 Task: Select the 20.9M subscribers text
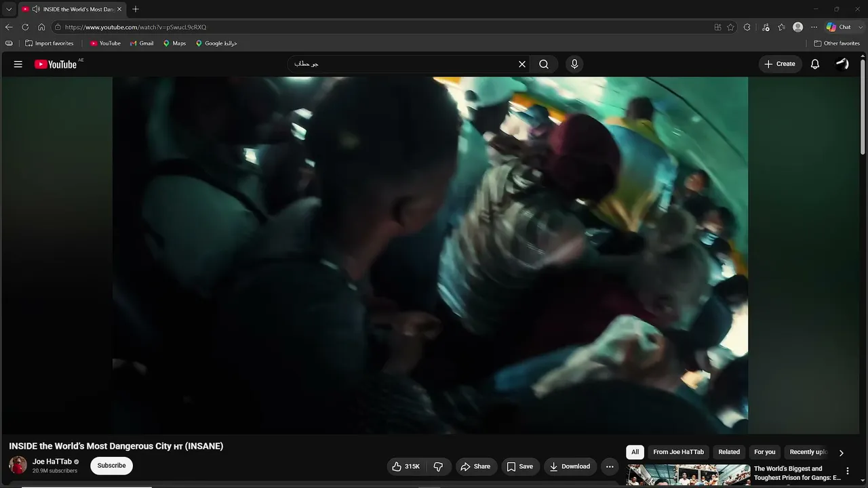pyautogui.click(x=55, y=471)
